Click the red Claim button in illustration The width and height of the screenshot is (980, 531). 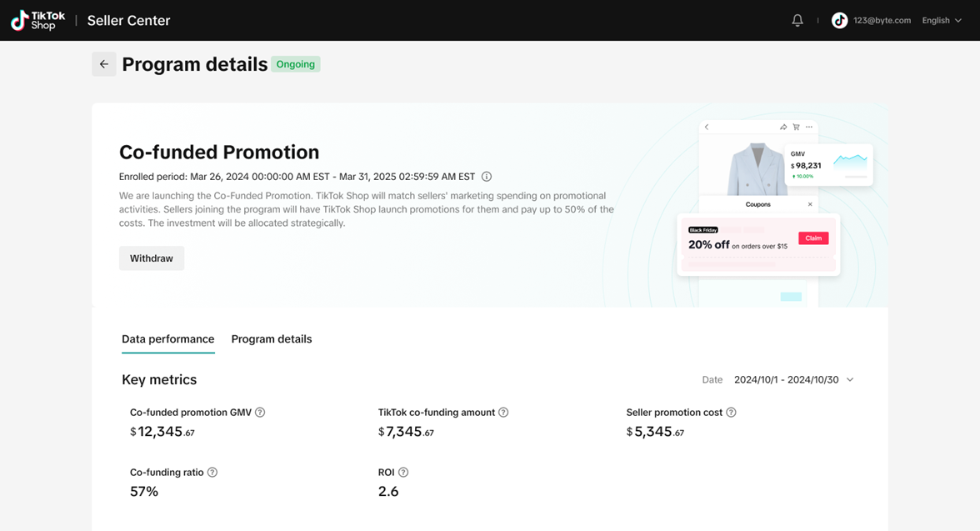pos(813,238)
